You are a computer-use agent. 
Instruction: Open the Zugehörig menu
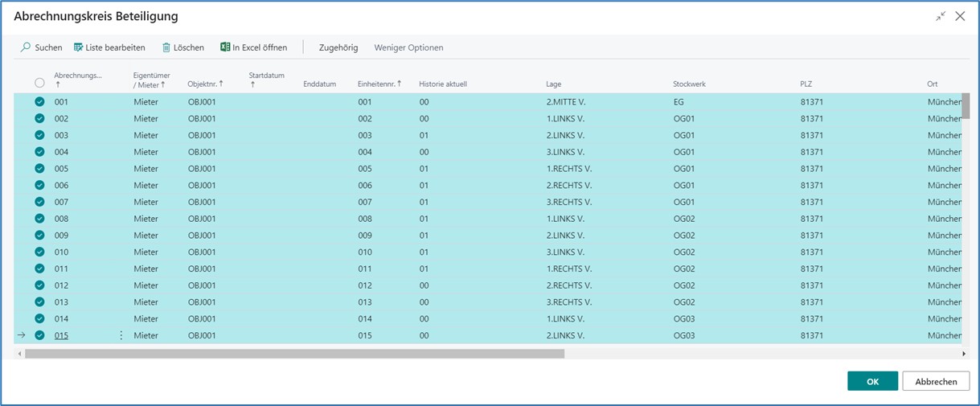[x=338, y=47]
